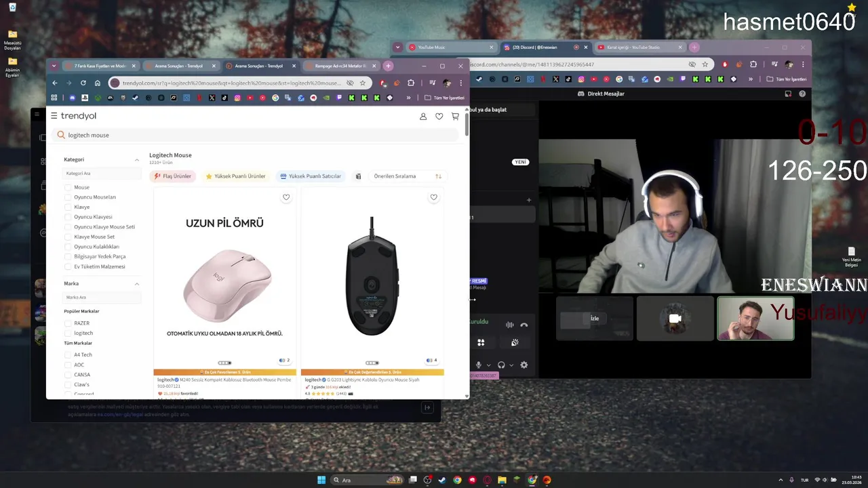Switch to the YouTube Music tab
This screenshot has height=488, width=868.
452,47
